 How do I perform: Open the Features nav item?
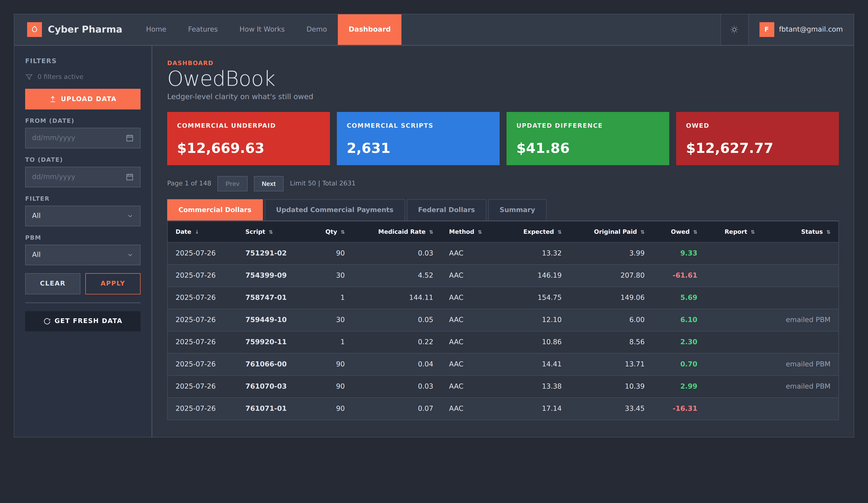point(203,30)
